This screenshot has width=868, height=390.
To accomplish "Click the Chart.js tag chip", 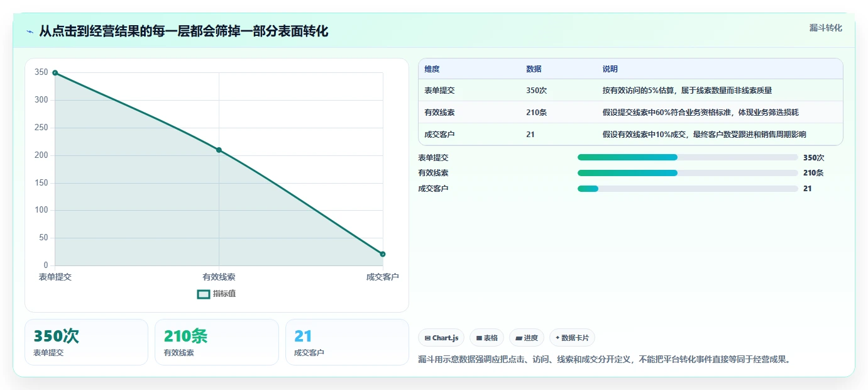I will tap(441, 338).
